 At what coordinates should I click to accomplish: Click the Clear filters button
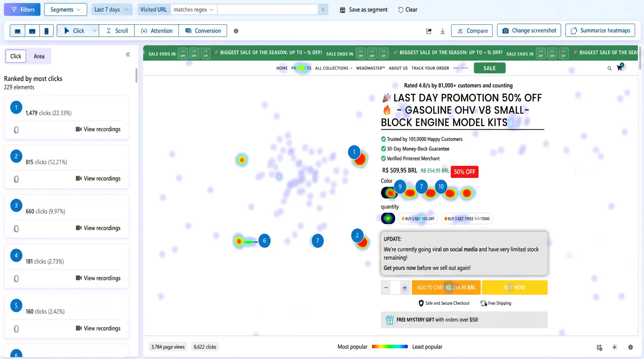[408, 10]
